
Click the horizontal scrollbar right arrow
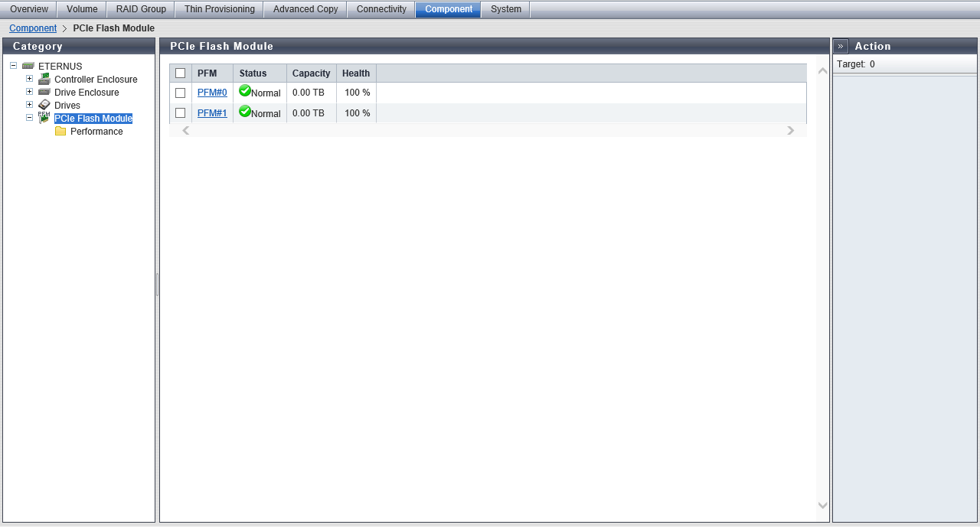791,131
